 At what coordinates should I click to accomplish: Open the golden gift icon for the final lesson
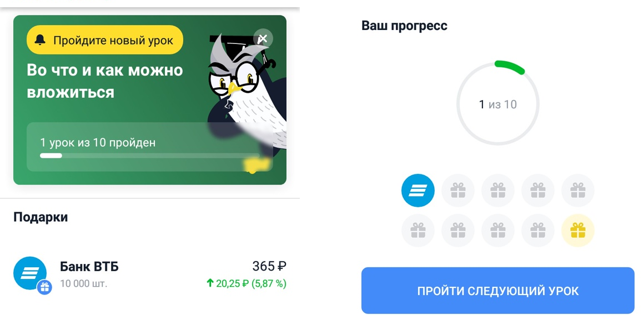point(577,230)
